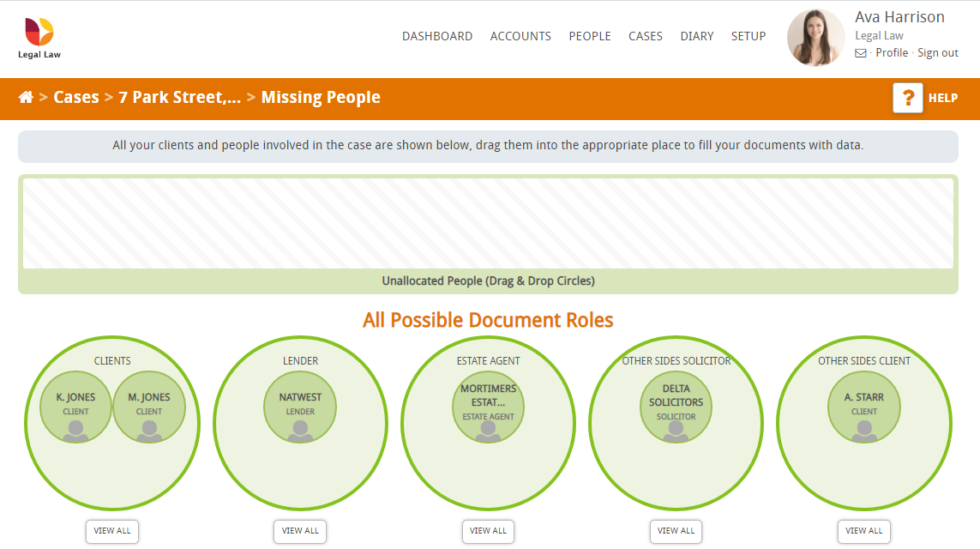Viewport: 980px width, 549px height.
Task: Select the A. Starr client circle
Action: click(x=863, y=407)
